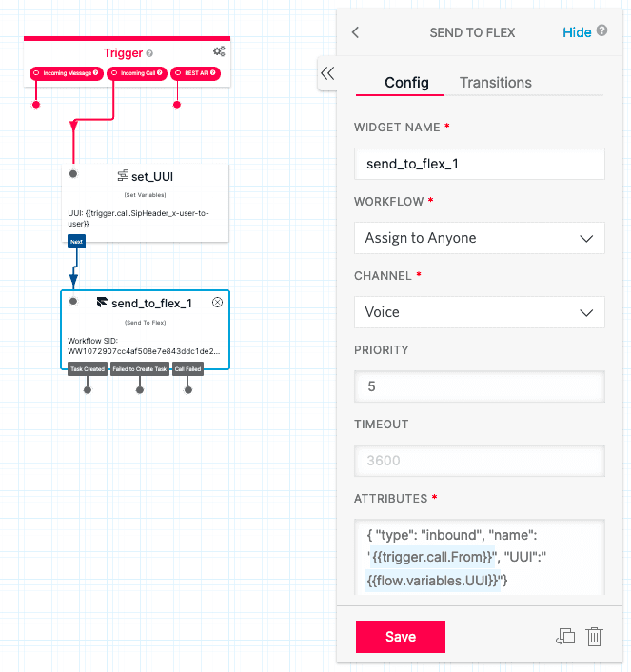Open the Workflow dropdown
631x672 pixels.
coord(479,238)
